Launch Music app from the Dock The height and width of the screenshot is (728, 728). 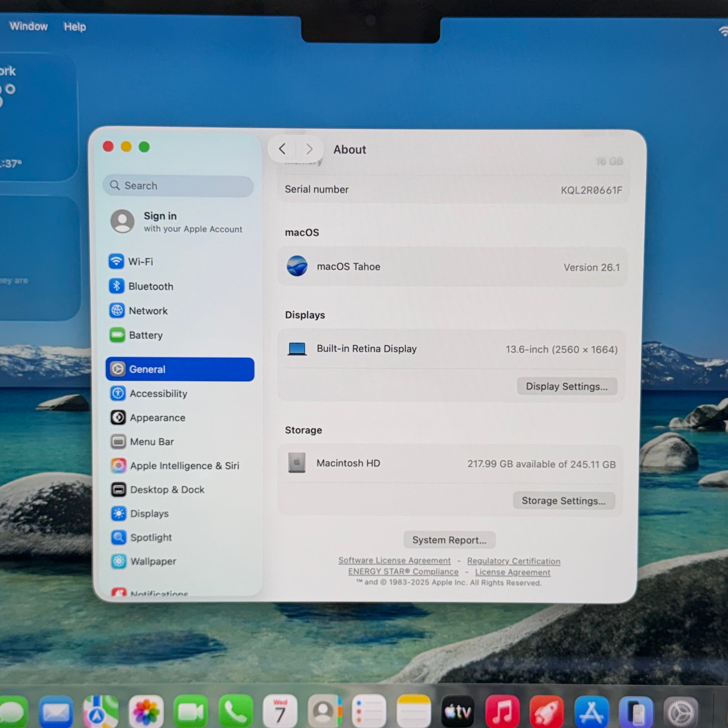click(x=502, y=712)
